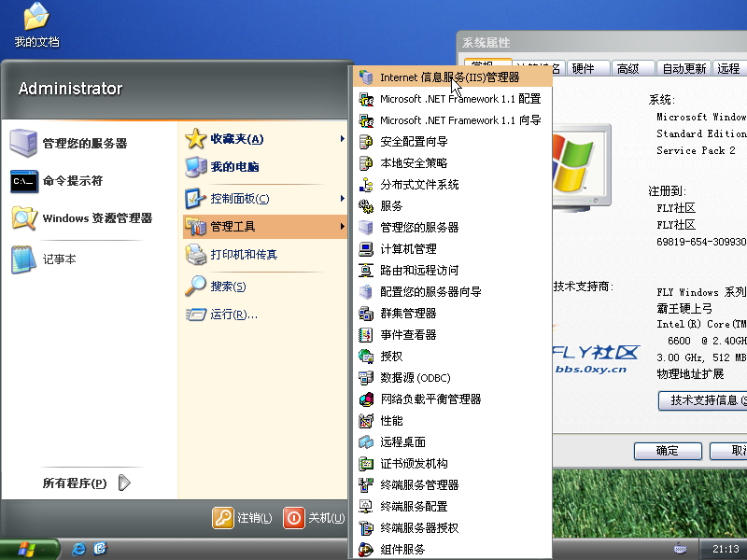Open the 群集管理器 icon
This screenshot has width=747, height=560.
coord(365,314)
